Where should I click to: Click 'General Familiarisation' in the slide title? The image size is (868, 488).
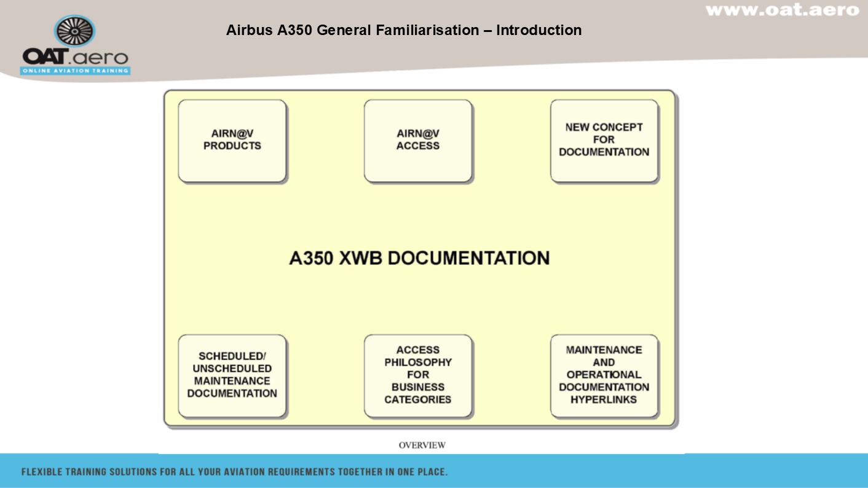click(398, 30)
